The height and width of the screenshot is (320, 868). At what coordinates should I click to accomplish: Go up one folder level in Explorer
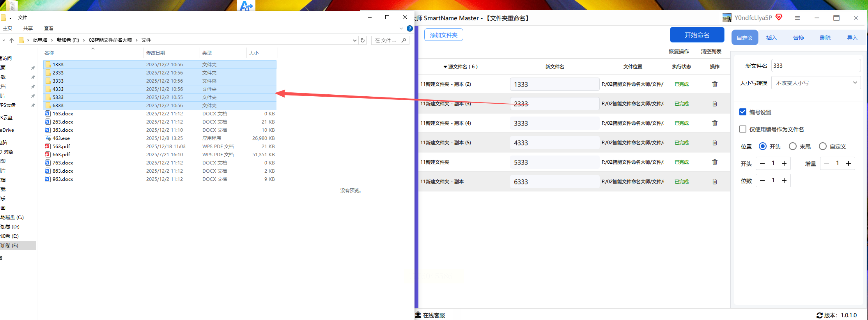click(12, 40)
